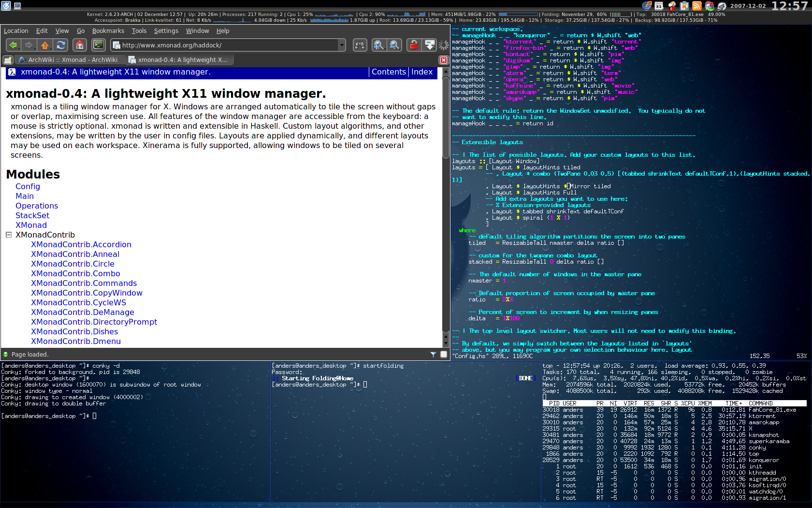Reload the page with the blue arrows
The height and width of the screenshot is (508, 812).
coord(61,45)
